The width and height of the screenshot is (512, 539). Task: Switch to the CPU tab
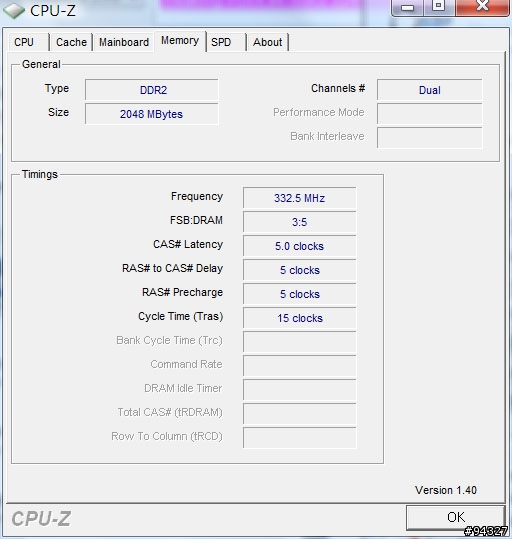29,42
